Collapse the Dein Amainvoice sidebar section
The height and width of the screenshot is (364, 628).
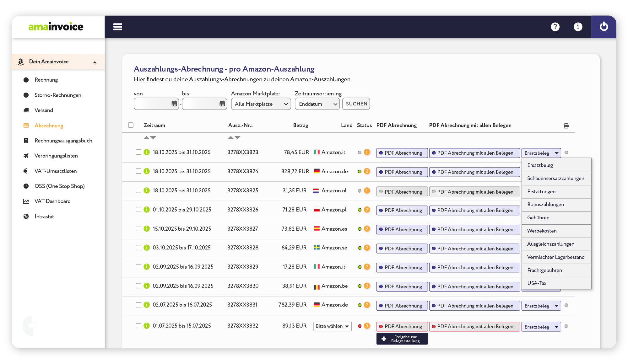coord(95,62)
